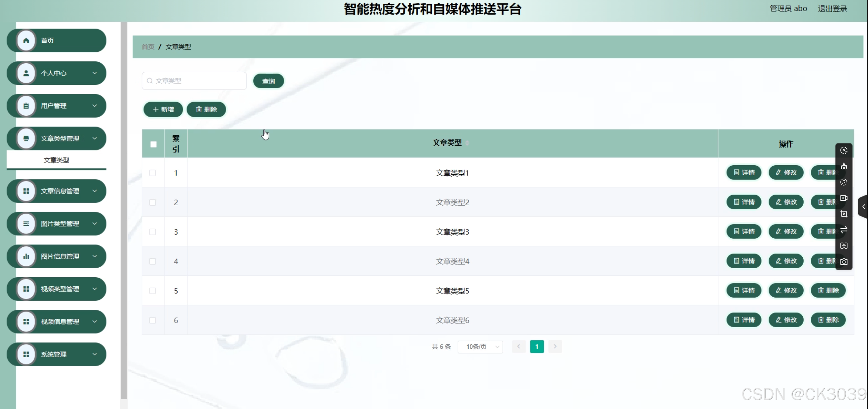868x409 pixels.
Task: Click the 文章类型 search input field
Action: pos(194,81)
